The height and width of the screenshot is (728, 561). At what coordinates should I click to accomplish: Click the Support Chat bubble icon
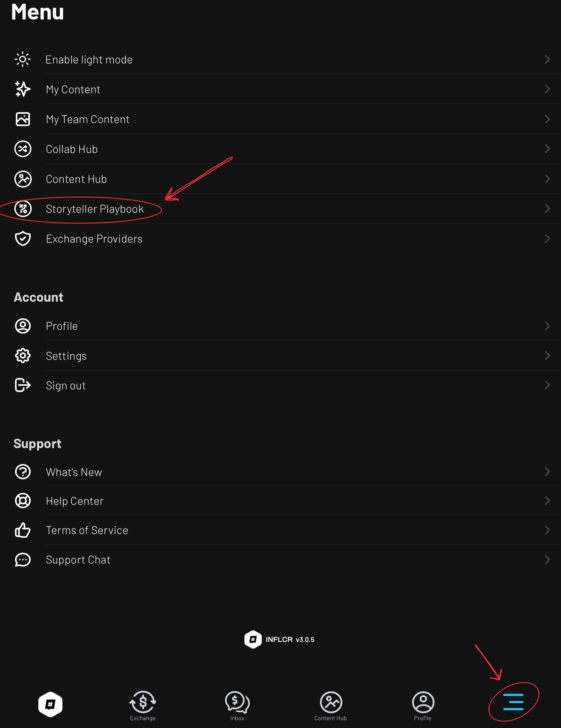tap(23, 560)
